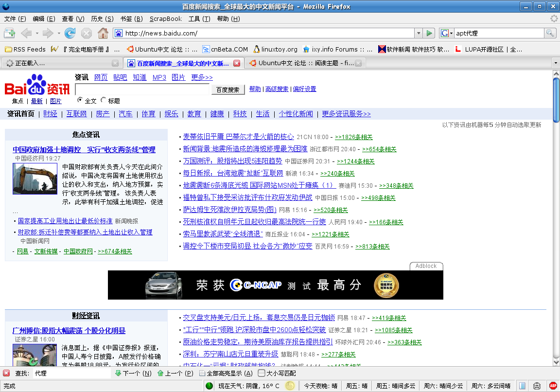Click the green Go arrow beside the address bar
This screenshot has width=560, height=392.
click(x=429, y=33)
